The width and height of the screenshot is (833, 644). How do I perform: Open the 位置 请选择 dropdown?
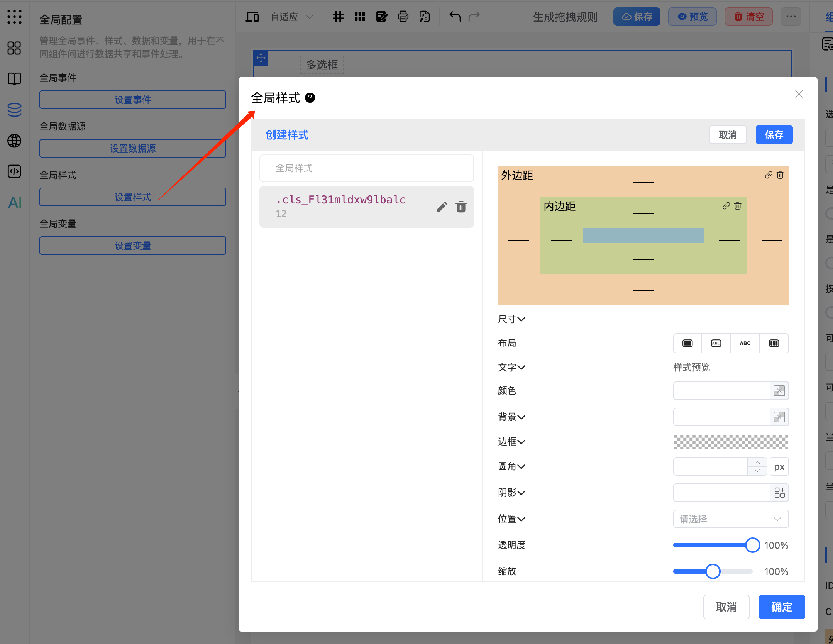pos(730,519)
